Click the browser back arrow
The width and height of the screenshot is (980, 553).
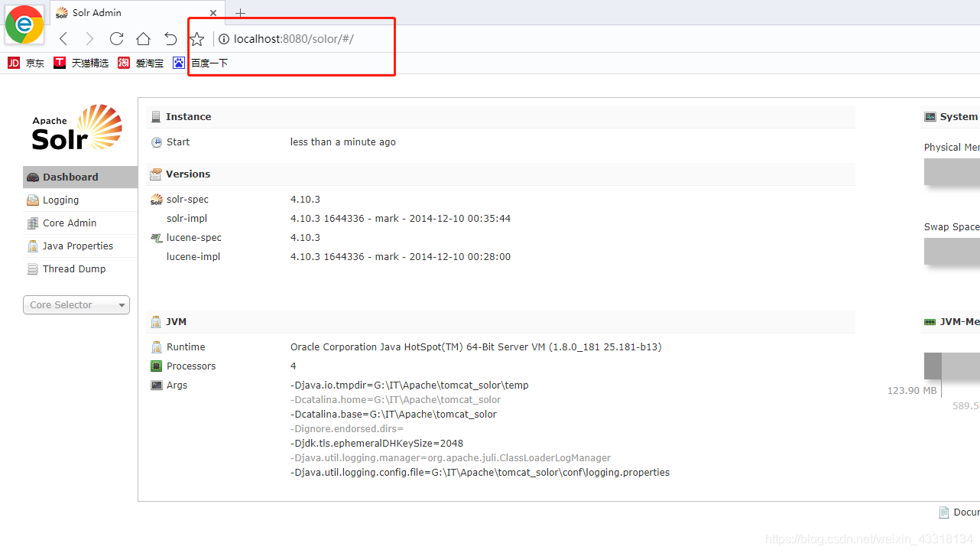coord(63,39)
